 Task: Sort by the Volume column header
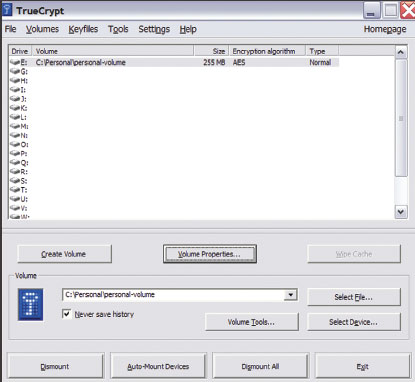click(113, 51)
